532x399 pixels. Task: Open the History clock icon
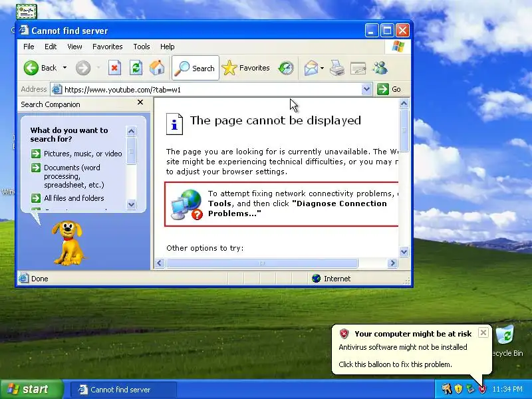point(286,68)
